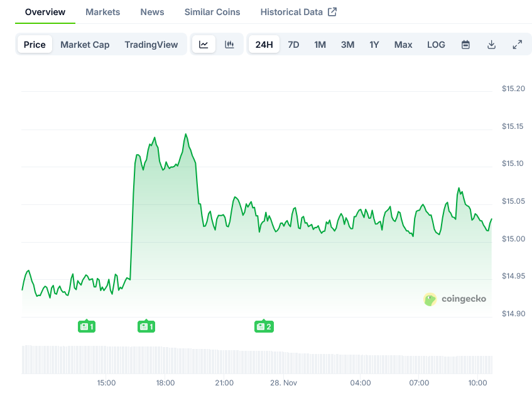The image size is (532, 398).
Task: Download the chart data
Action: 491,45
